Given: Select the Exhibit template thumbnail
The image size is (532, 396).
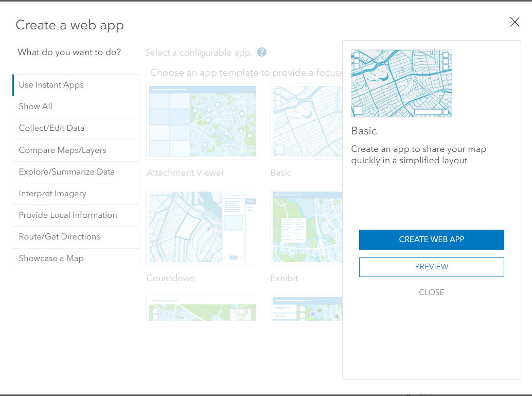Looking at the screenshot, I should [x=307, y=227].
